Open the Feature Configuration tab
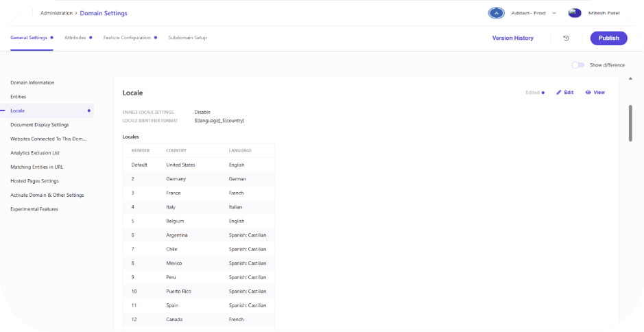Image resolution: width=644 pixels, height=332 pixels. click(x=127, y=38)
